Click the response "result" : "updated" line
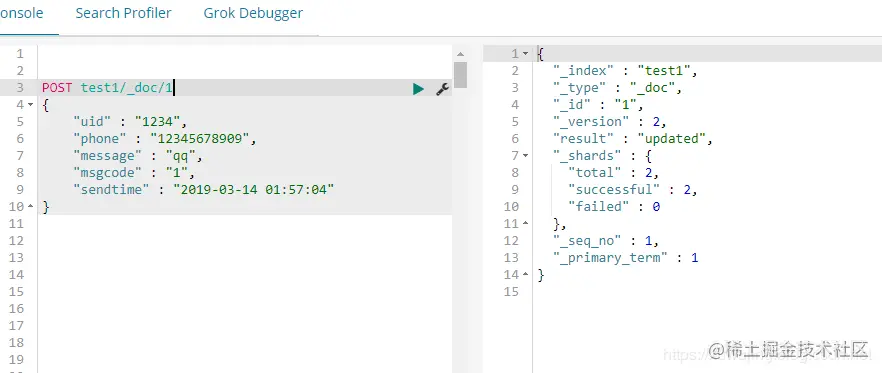 [x=633, y=138]
